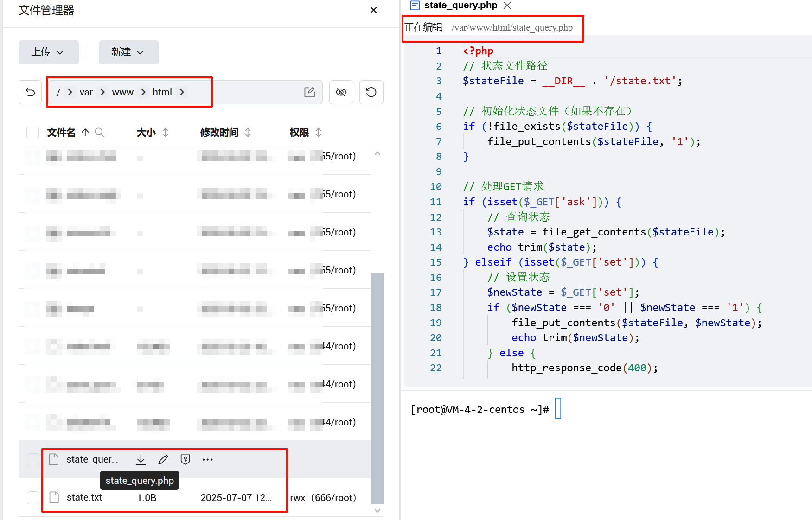The image size is (812, 520).
Task: Click line number 10 in the editor gutter
Action: pos(436,187)
